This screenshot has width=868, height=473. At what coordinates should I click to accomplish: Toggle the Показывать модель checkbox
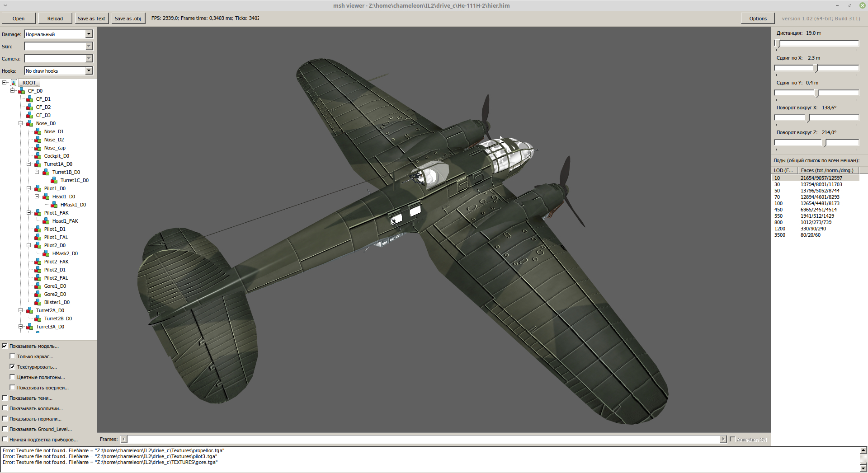click(x=5, y=346)
